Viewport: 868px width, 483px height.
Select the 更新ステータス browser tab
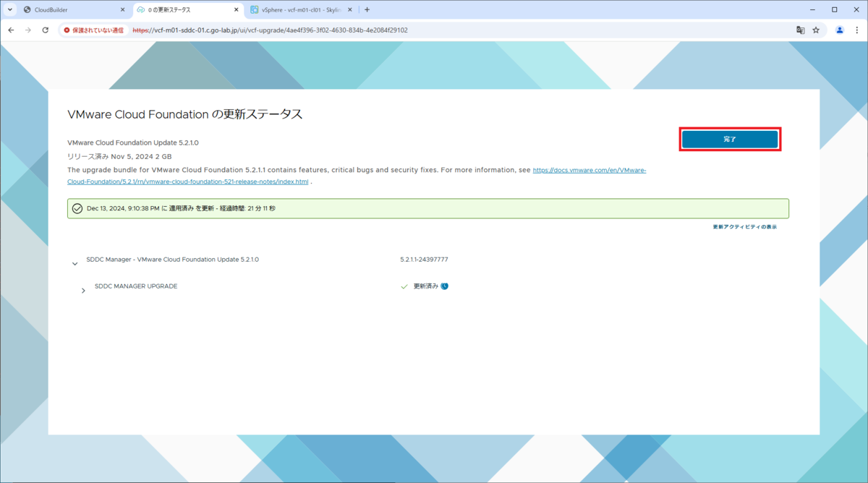[188, 10]
